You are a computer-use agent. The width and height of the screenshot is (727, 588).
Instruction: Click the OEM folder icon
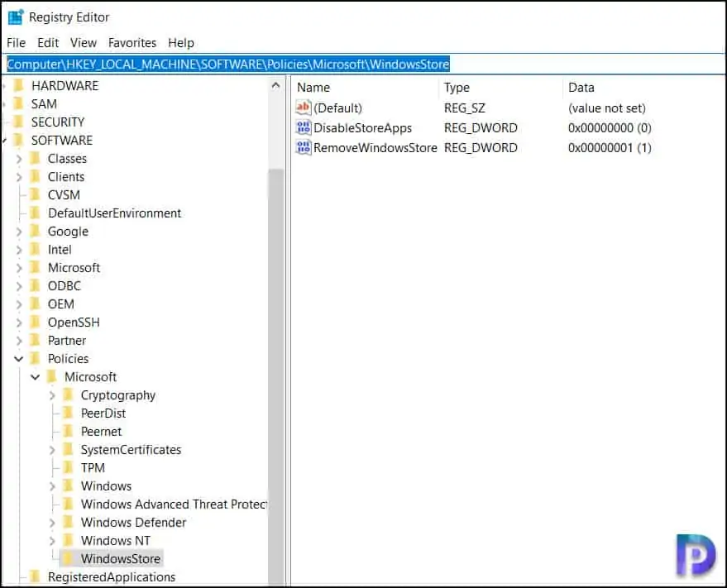[x=36, y=304]
